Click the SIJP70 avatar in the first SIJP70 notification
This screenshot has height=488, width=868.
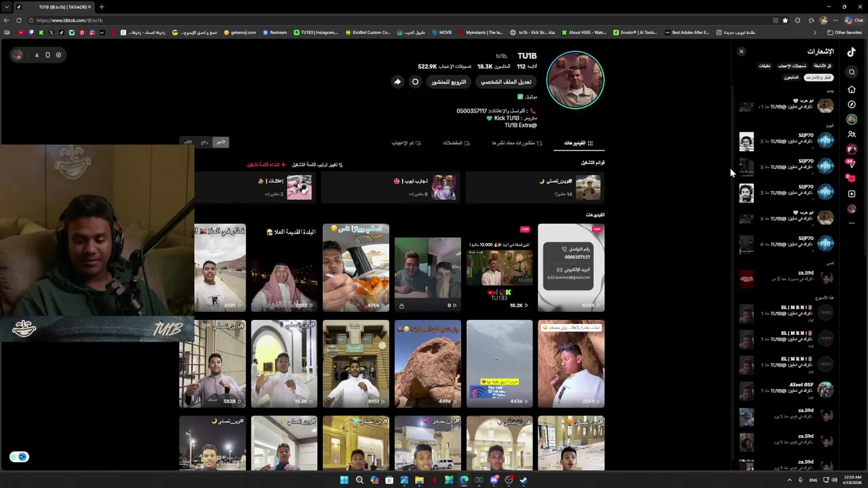click(825, 141)
